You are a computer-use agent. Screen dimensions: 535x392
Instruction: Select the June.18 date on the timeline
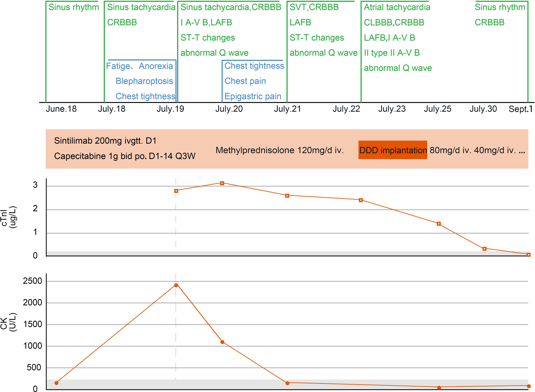point(61,109)
